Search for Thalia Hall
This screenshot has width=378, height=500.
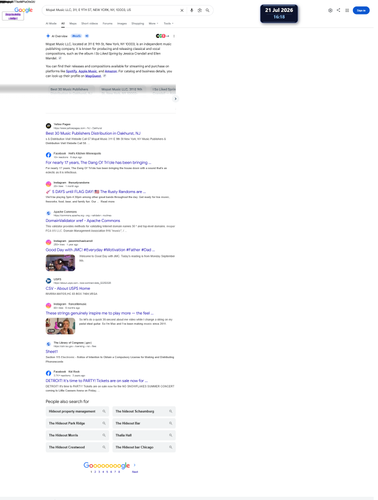pyautogui.click(x=144, y=435)
